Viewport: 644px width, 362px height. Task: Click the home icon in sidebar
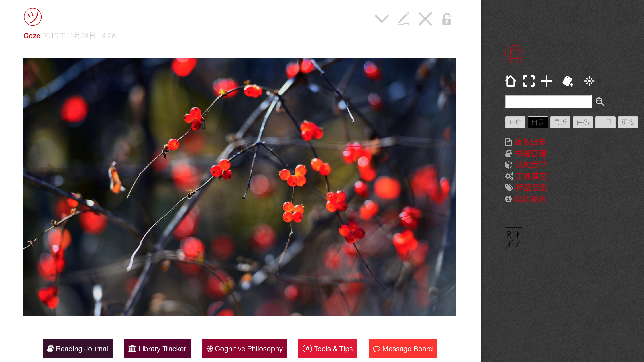510,81
